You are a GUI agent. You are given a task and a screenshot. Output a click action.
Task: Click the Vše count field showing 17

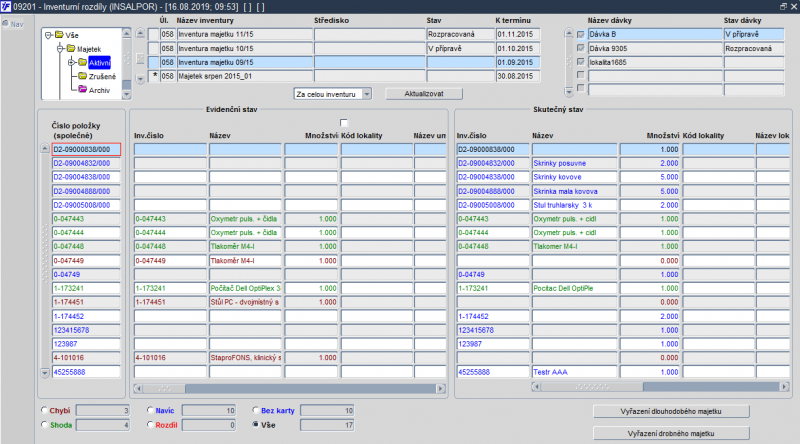(327, 425)
